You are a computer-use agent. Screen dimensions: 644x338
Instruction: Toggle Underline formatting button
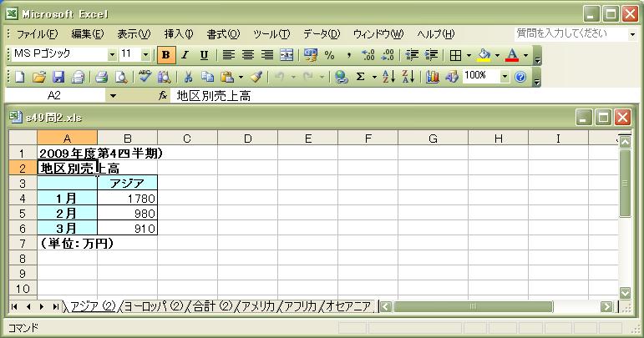point(204,55)
